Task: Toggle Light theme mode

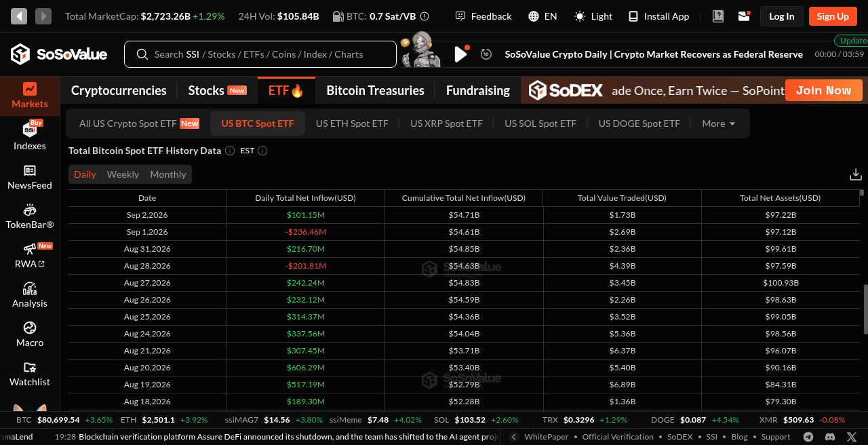Action: [x=593, y=16]
